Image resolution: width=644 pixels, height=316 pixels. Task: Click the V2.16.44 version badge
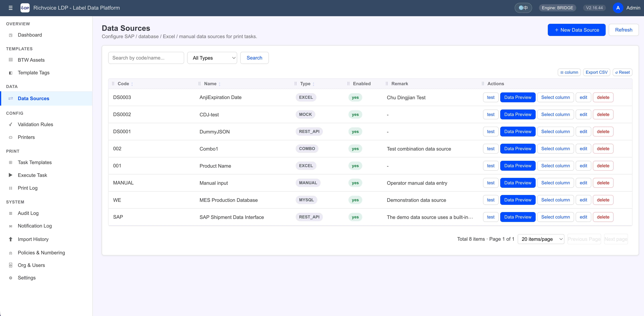pos(594,8)
